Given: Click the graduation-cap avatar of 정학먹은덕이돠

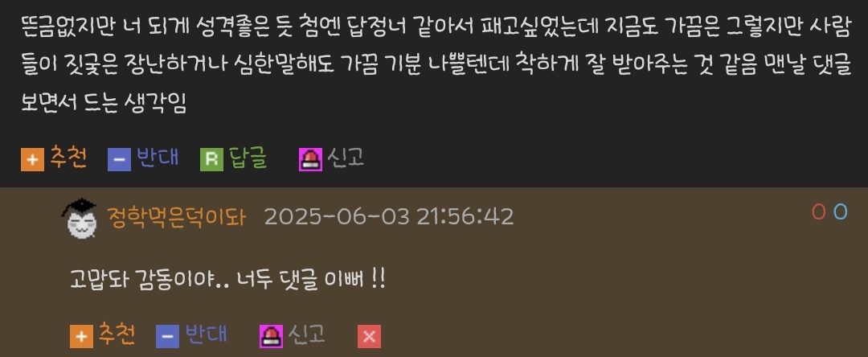Looking at the screenshot, I should tap(79, 218).
